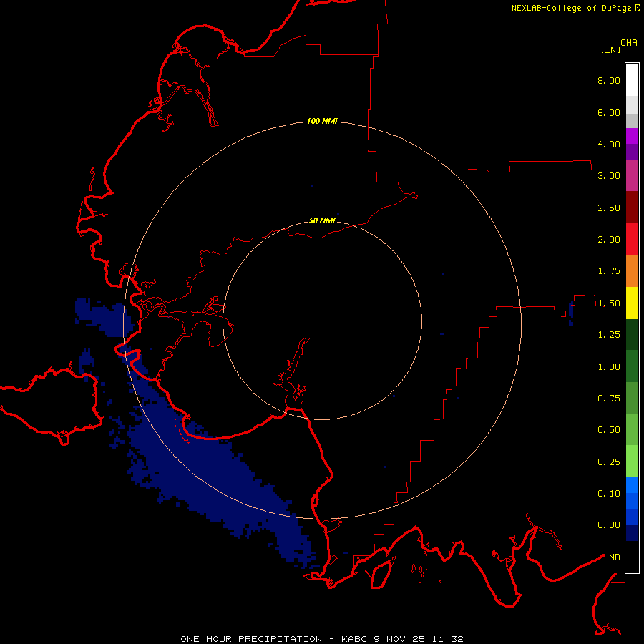644x644 pixels.
Task: Click the 1.25 legend value
Action: click(609, 335)
